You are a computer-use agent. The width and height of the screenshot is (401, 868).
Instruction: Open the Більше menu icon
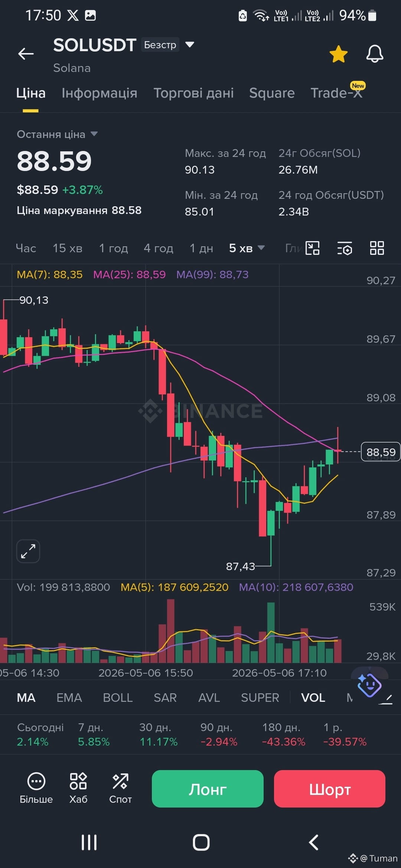(x=36, y=788)
